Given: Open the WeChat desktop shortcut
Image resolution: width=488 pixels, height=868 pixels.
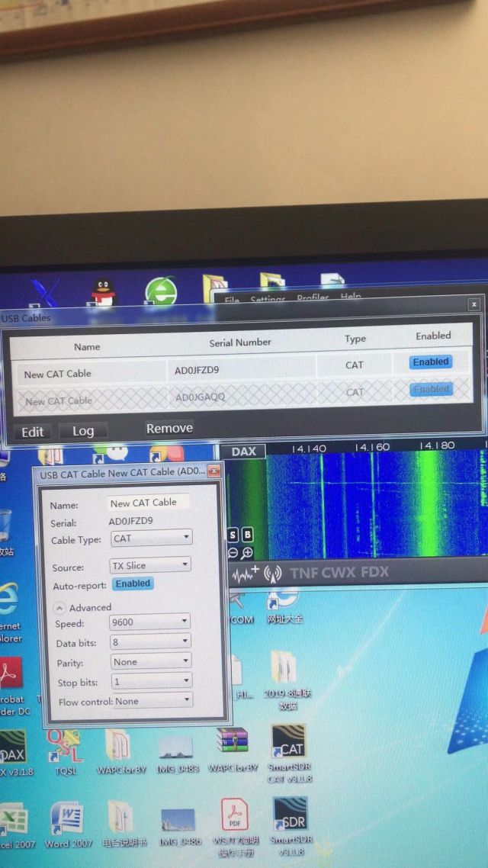Looking at the screenshot, I should click(x=110, y=453).
